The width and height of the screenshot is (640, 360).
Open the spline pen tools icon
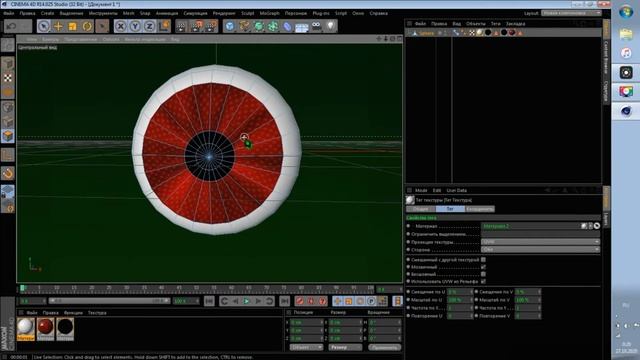[244, 26]
